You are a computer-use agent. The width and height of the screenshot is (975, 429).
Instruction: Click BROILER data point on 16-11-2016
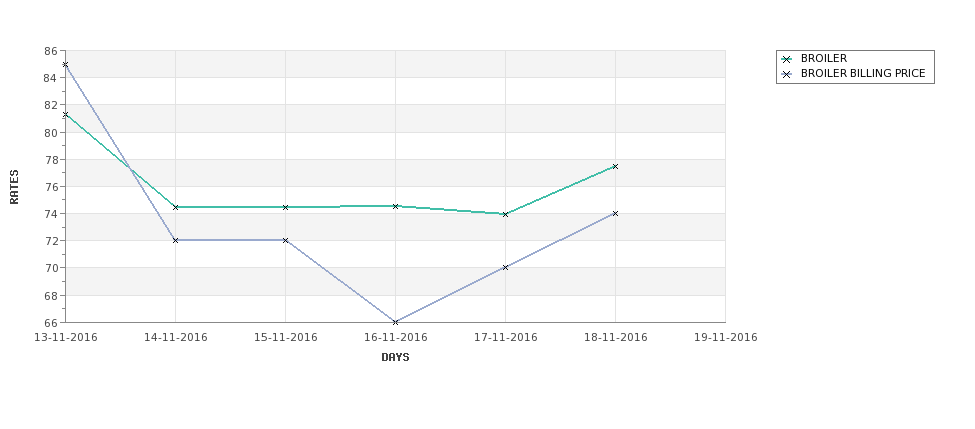click(396, 206)
